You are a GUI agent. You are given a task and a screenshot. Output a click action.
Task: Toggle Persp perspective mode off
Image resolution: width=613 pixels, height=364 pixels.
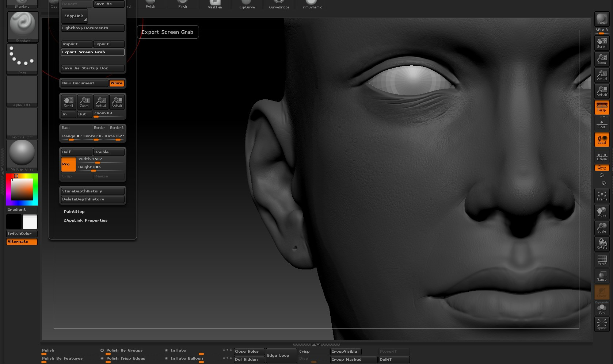coord(602,107)
